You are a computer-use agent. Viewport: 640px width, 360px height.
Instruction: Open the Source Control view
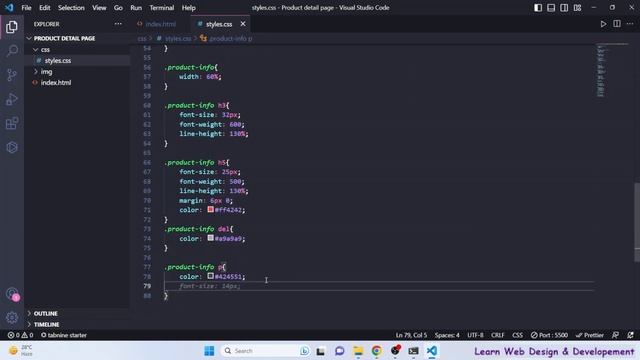click(12, 75)
